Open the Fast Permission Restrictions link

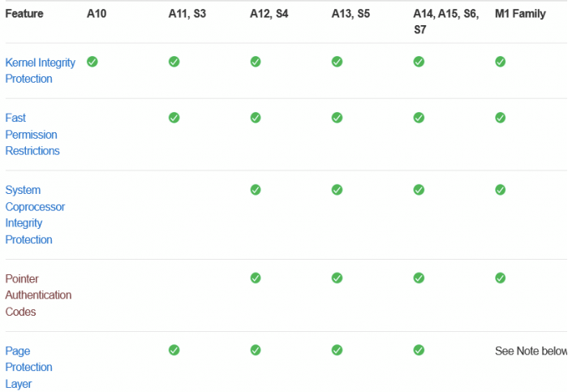pos(32,134)
